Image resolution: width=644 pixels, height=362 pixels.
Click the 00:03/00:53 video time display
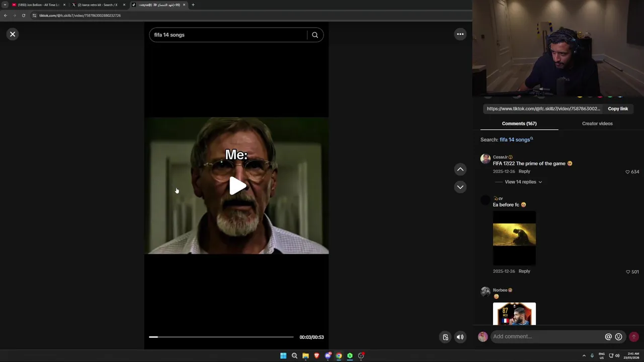coord(311,337)
